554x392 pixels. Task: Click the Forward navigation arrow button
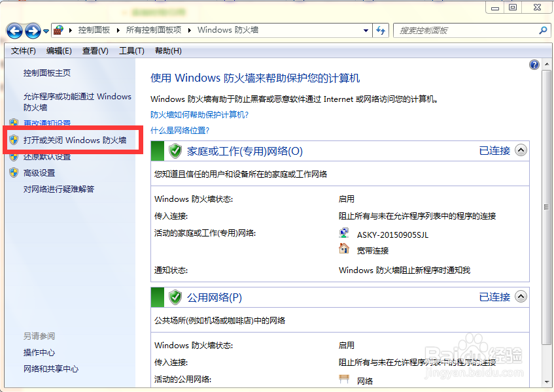point(33,31)
